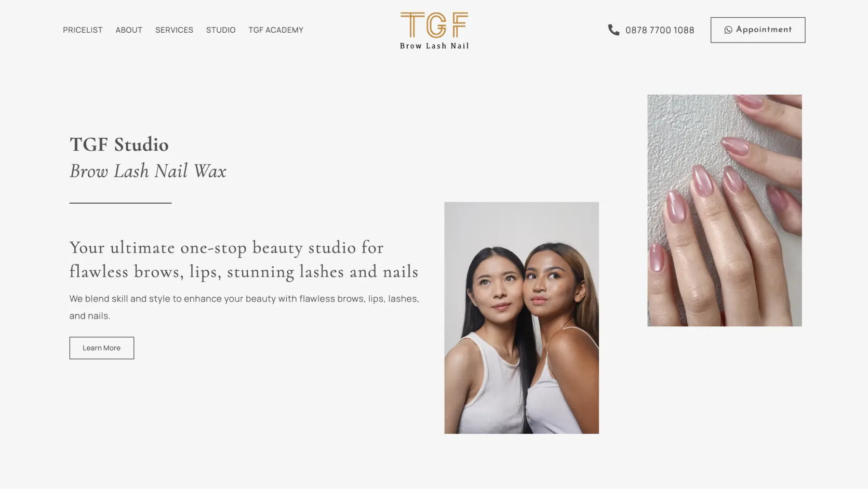Click the pink nails photo
868x489 pixels.
pos(725,210)
